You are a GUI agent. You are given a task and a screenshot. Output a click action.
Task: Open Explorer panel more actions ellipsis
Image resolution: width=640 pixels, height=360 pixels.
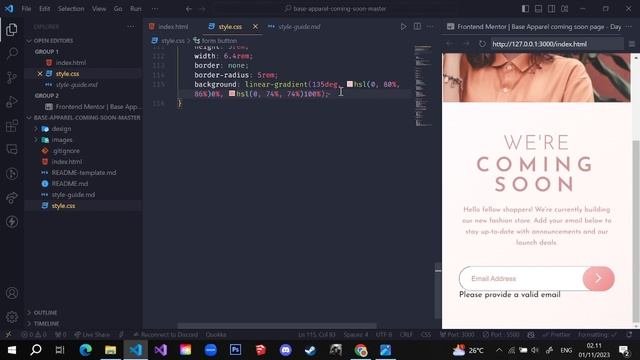click(131, 27)
